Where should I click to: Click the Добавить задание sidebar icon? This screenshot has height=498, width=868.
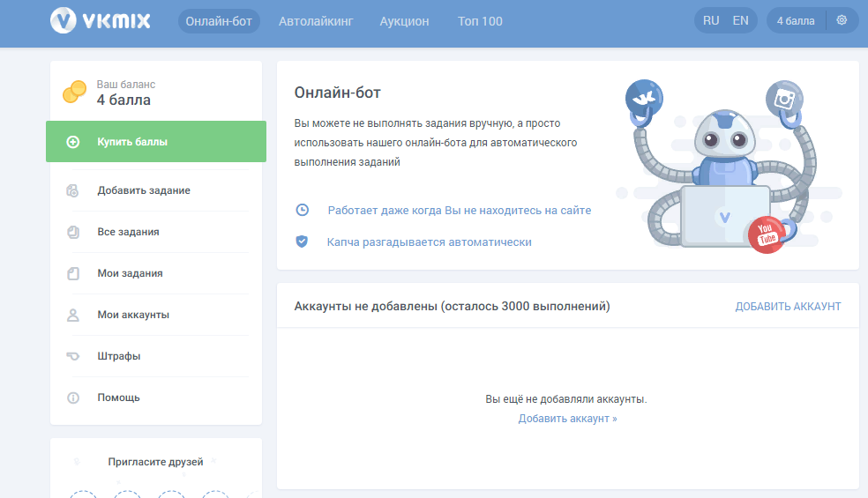coord(73,190)
